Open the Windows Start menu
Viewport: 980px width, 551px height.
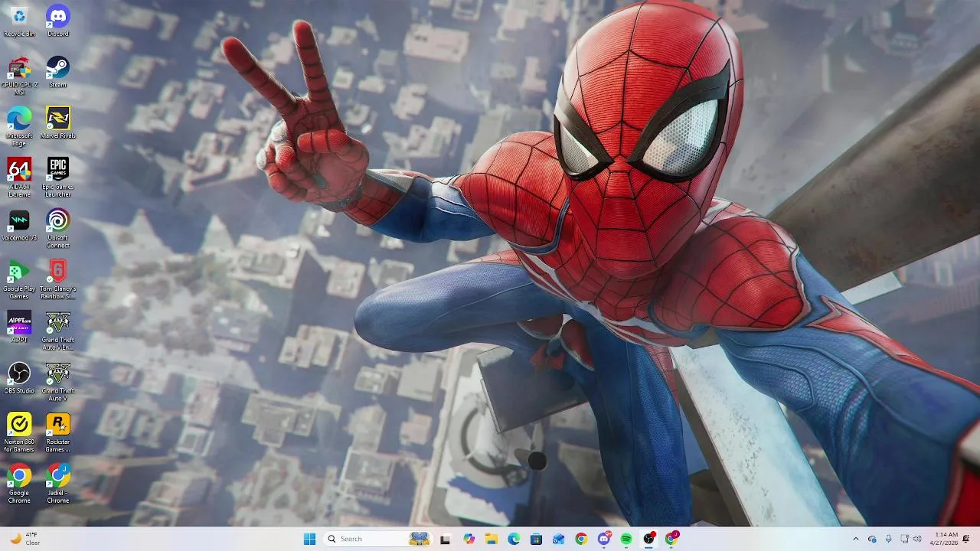tap(309, 539)
